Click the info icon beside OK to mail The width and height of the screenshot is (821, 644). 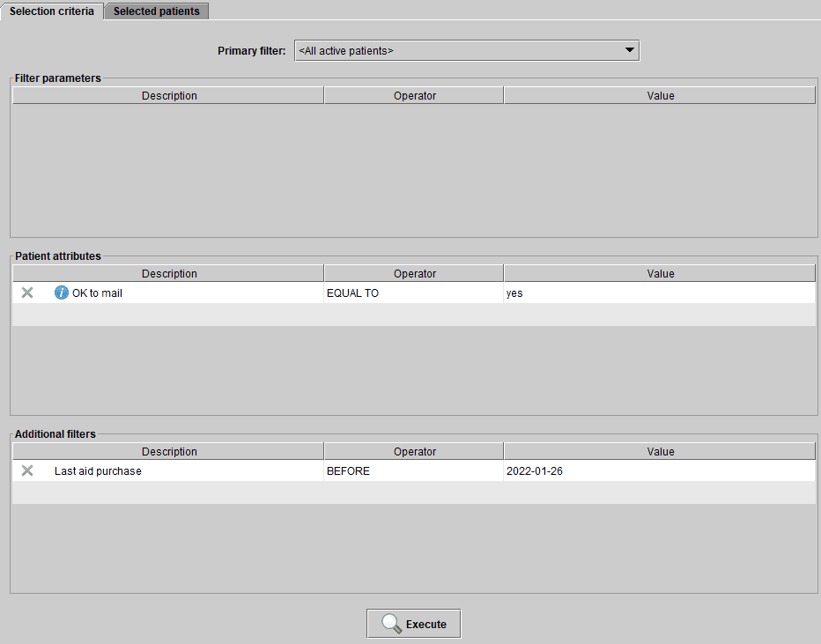[61, 293]
